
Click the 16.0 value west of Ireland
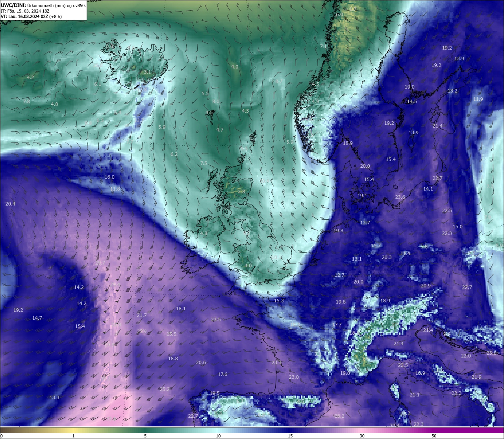109,177
